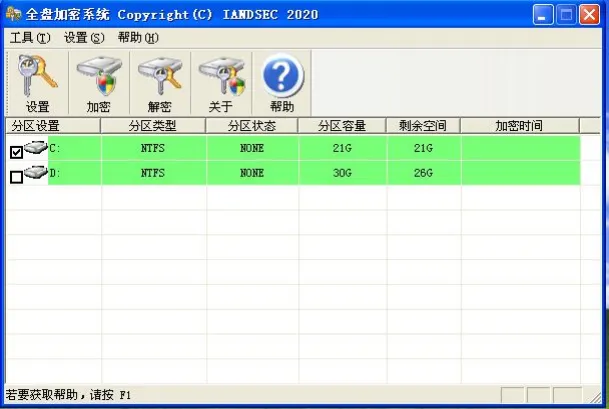
Task: Click the 帮助 question mark icon
Action: [x=282, y=83]
